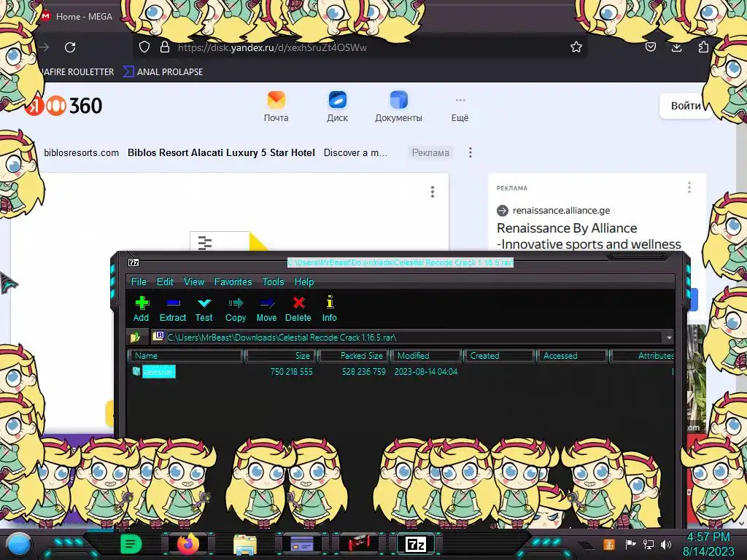Show site security padlock info
The image size is (747, 560).
pos(165,47)
